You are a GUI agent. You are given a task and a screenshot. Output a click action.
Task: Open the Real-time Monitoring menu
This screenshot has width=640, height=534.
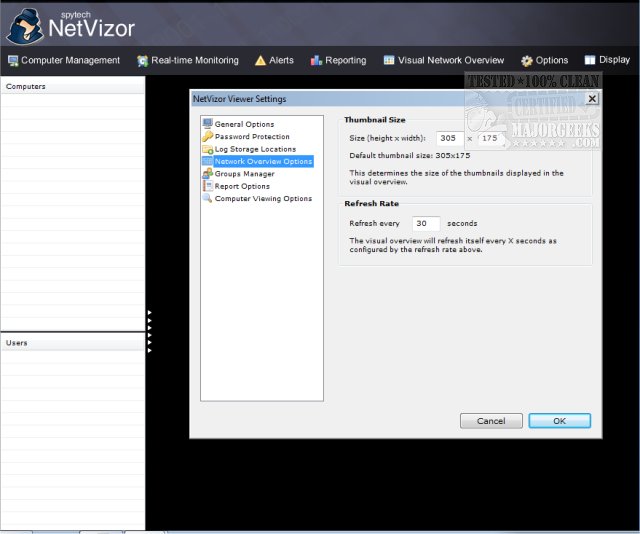click(x=188, y=60)
